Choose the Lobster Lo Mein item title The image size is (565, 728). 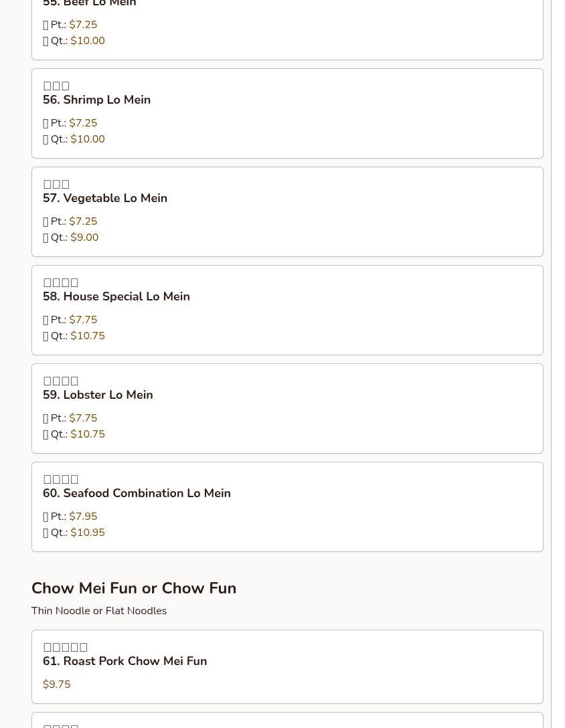[98, 395]
